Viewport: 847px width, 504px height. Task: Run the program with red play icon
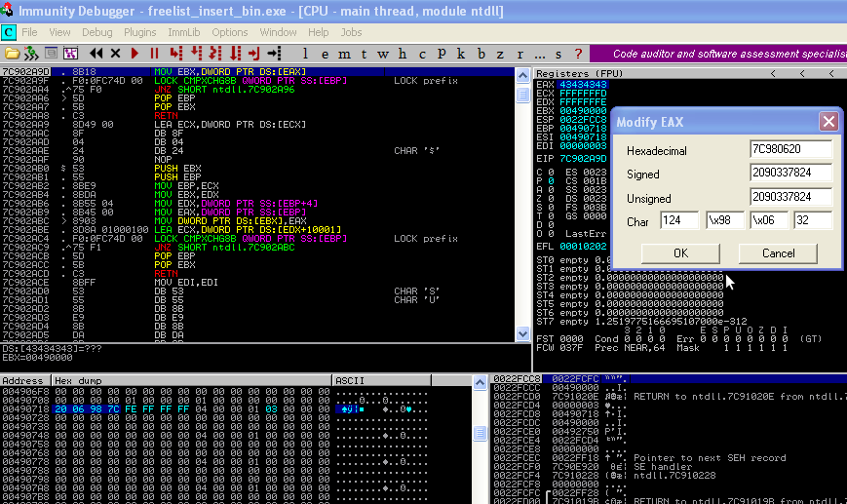[x=135, y=54]
